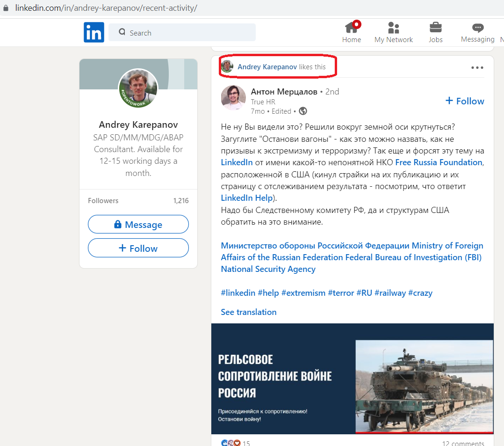Viewport: 504px width, 446px height.
Task: Open the Free Russia Foundation link
Action: (439, 162)
